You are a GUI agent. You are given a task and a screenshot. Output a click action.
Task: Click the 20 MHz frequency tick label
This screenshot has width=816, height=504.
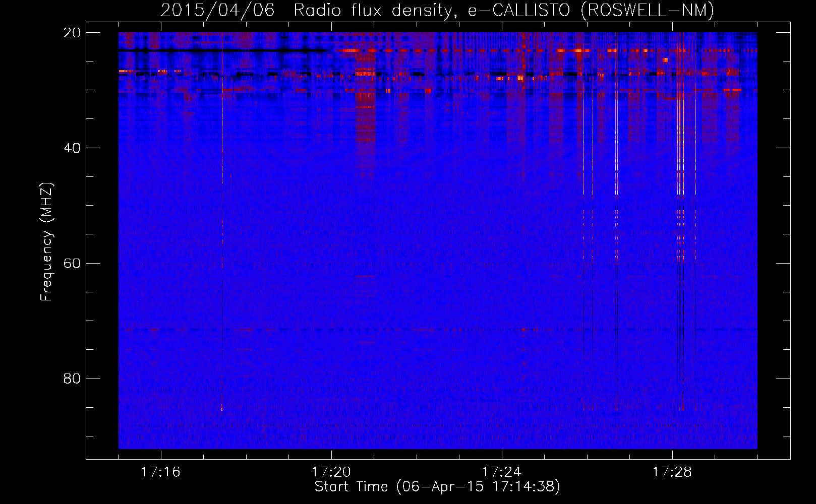[72, 33]
